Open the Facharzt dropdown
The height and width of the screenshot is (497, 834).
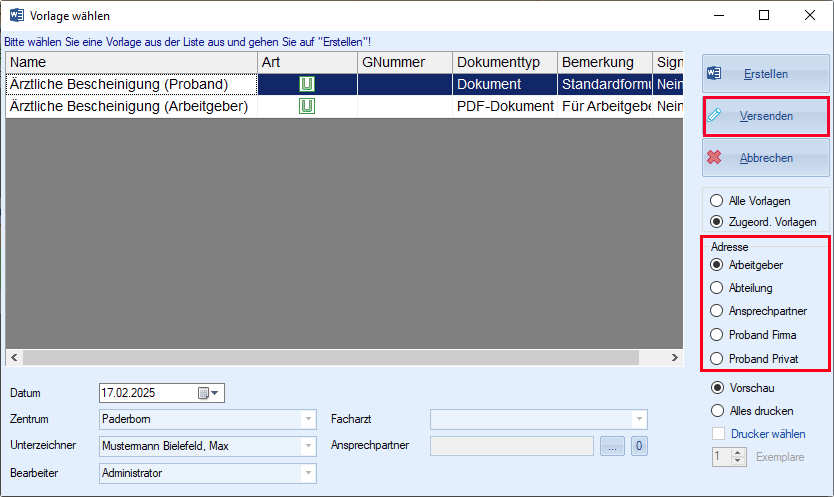(639, 419)
